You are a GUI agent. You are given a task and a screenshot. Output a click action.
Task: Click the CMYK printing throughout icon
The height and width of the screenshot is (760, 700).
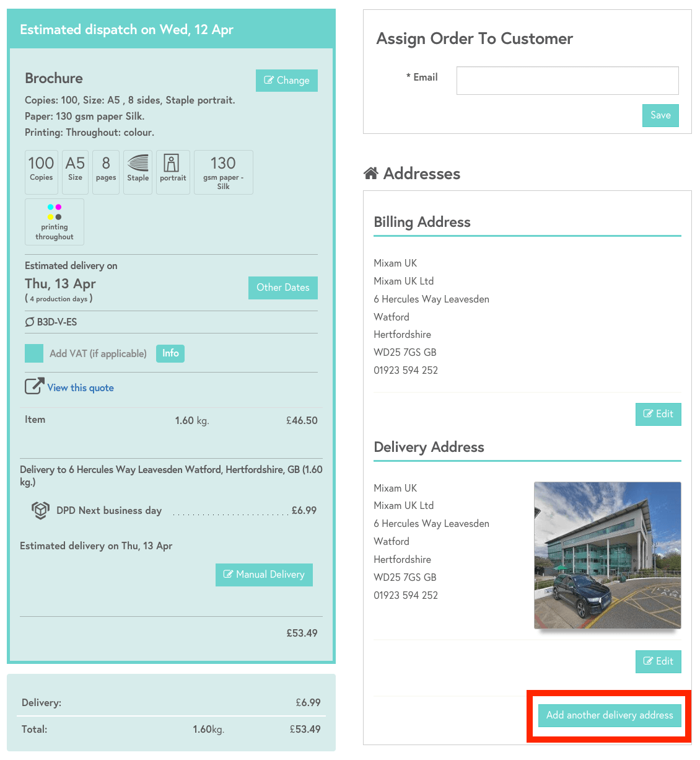click(x=55, y=212)
